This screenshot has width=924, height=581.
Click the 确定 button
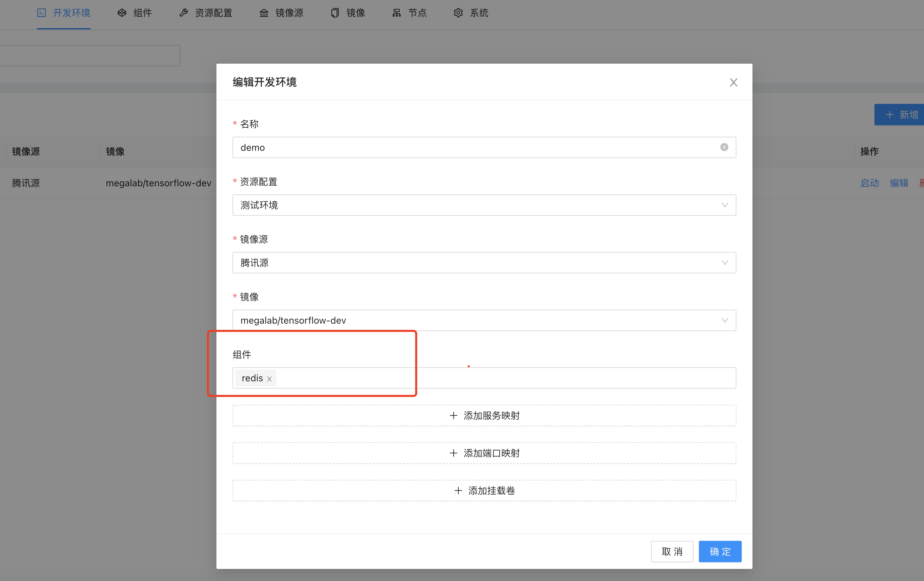click(720, 552)
